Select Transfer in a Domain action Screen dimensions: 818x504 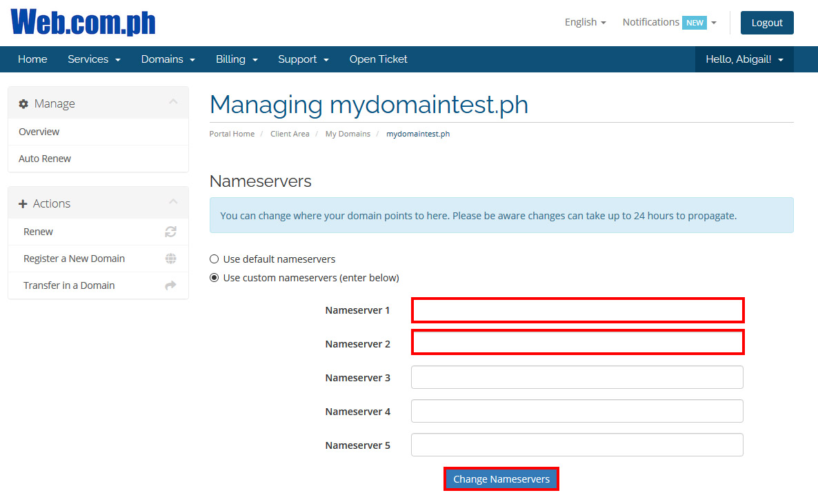tap(98, 285)
